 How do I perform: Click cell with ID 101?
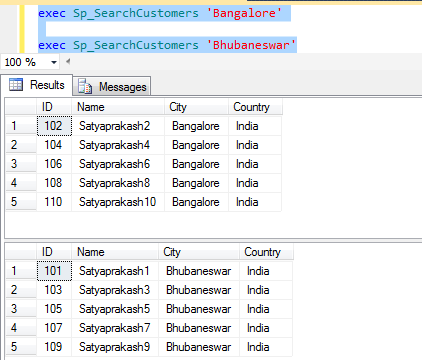[x=54, y=271]
